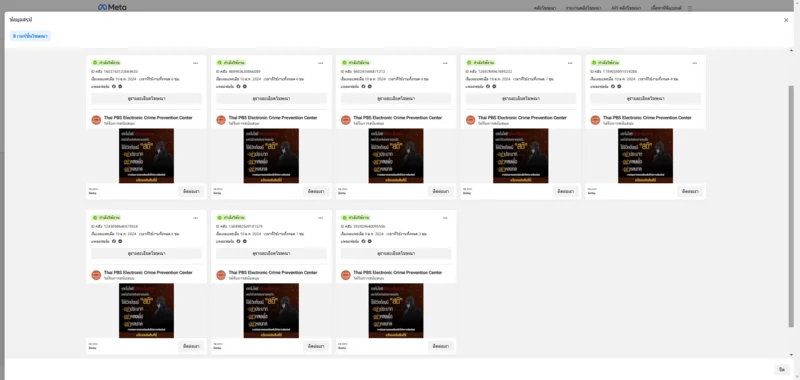The width and height of the screenshot is (800, 380).
Task: Click the Facebook platform icon on second top-row card
Action: point(238,86)
